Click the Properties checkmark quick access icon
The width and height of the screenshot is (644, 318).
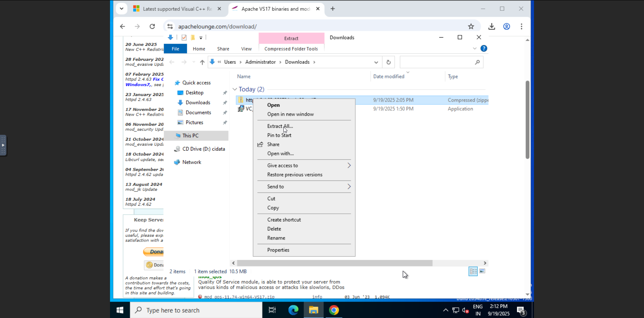pyautogui.click(x=184, y=38)
